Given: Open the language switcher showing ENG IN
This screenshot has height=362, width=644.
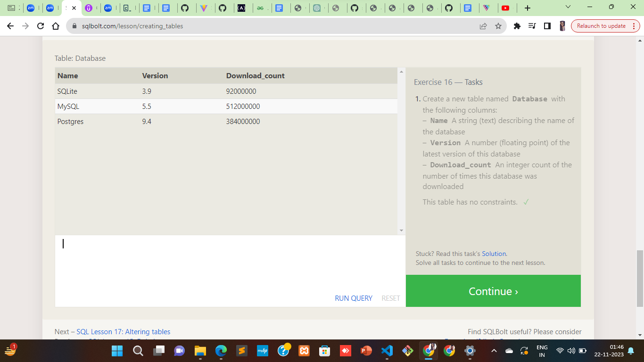Looking at the screenshot, I should 541,350.
